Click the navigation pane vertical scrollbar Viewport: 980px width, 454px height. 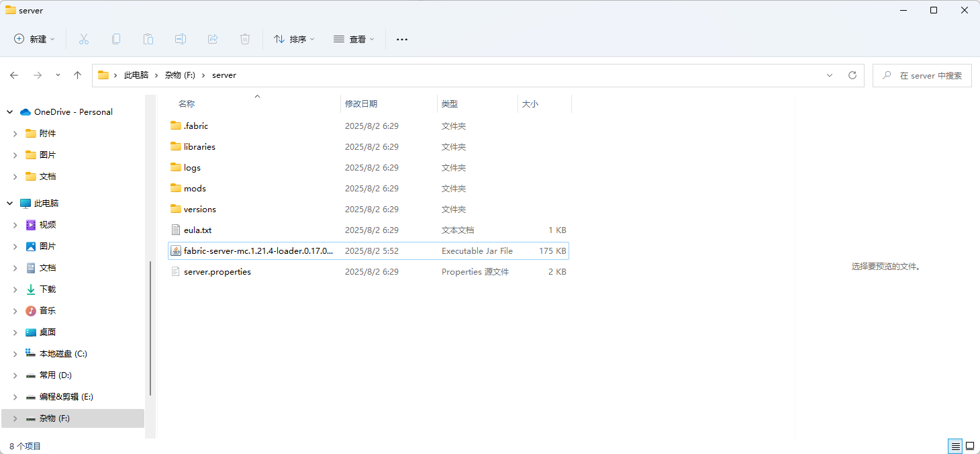[150, 328]
